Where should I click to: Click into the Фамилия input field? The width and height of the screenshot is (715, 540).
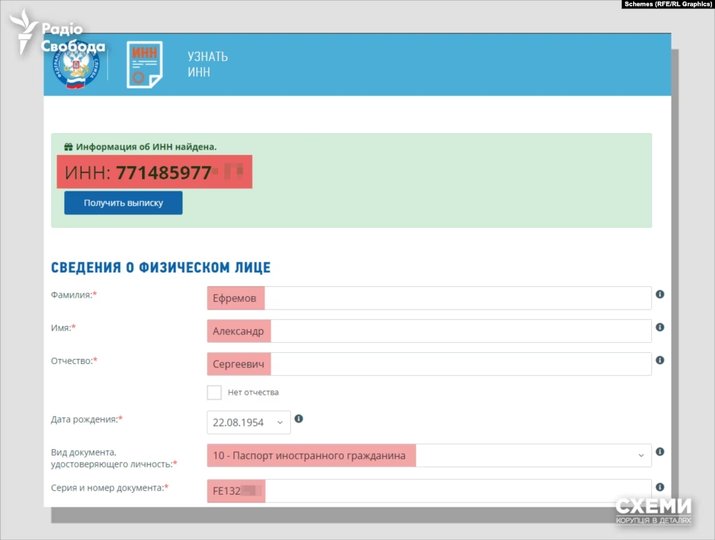click(x=428, y=298)
